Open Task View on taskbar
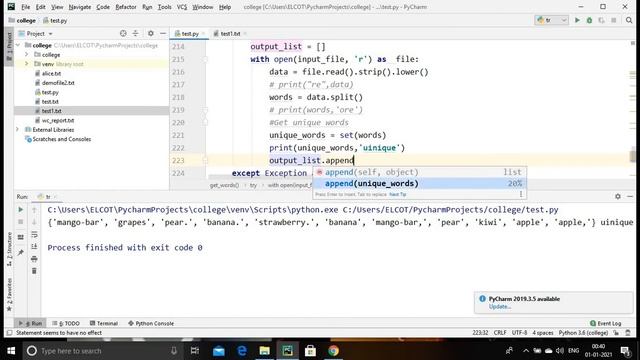The height and width of the screenshot is (360, 640). (x=195, y=351)
